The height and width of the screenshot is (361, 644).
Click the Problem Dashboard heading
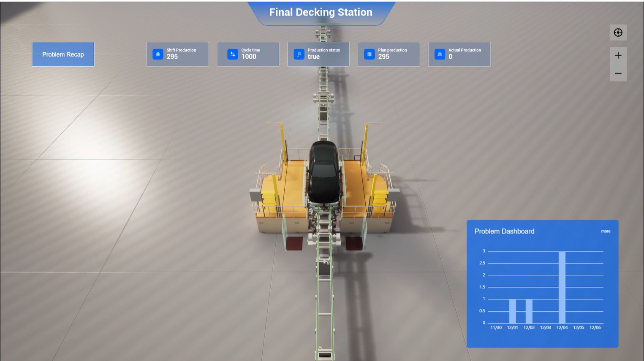504,231
